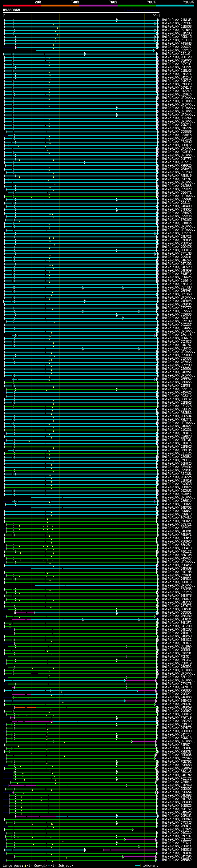Select the orange ~40% identity legend segment
This screenshot has width=197, height=868.
pyautogui.click(x=60, y=6)
